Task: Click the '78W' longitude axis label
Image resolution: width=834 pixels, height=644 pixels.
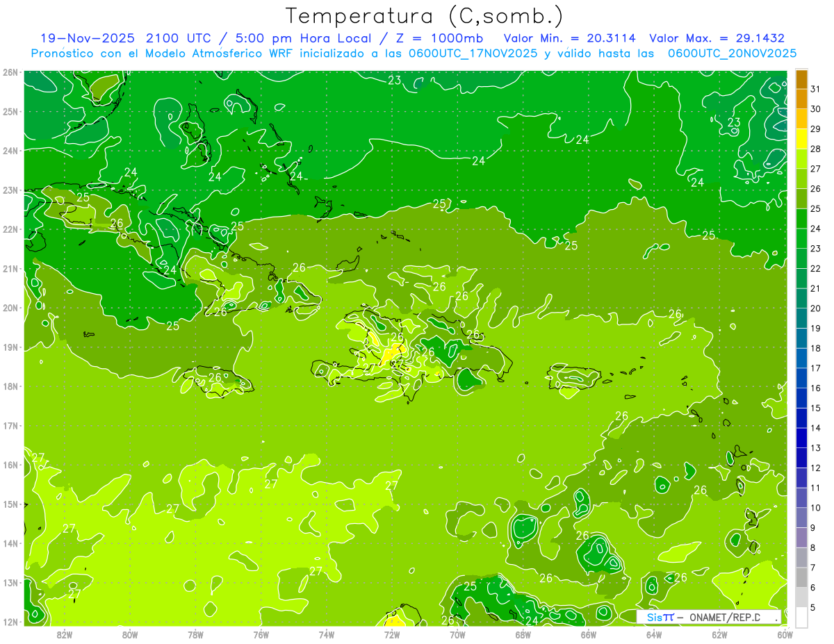Action: pyautogui.click(x=195, y=634)
